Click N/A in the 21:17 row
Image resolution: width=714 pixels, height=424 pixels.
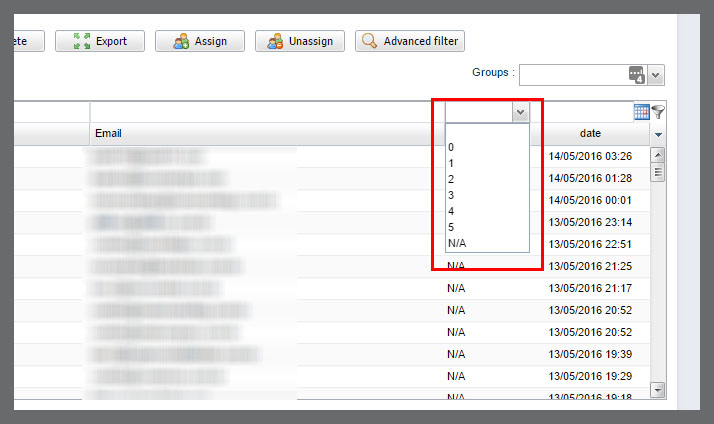tap(456, 288)
